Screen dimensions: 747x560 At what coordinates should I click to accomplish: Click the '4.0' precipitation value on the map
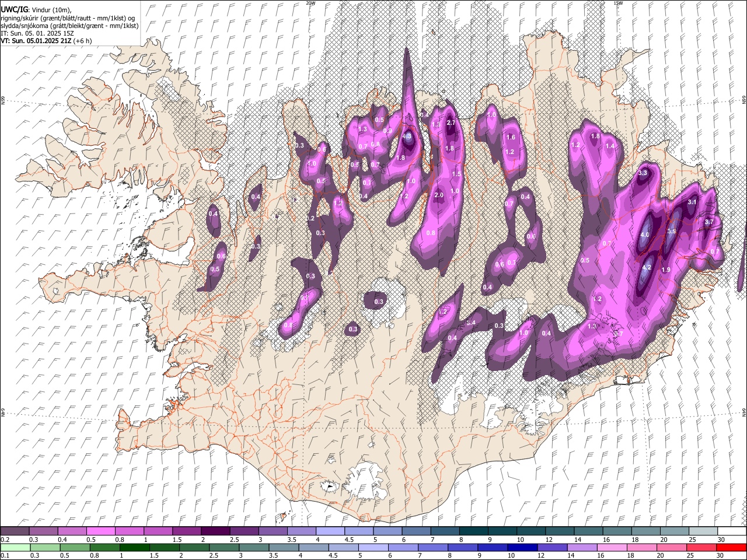click(x=645, y=235)
